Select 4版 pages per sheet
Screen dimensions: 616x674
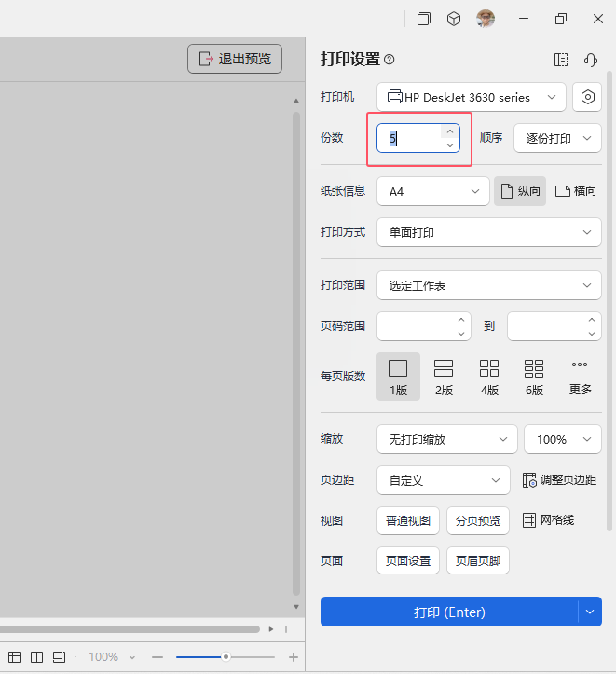point(489,377)
